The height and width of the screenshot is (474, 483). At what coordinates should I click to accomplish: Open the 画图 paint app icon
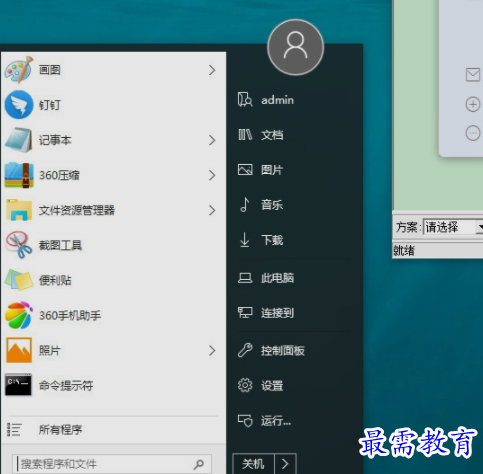pyautogui.click(x=19, y=70)
